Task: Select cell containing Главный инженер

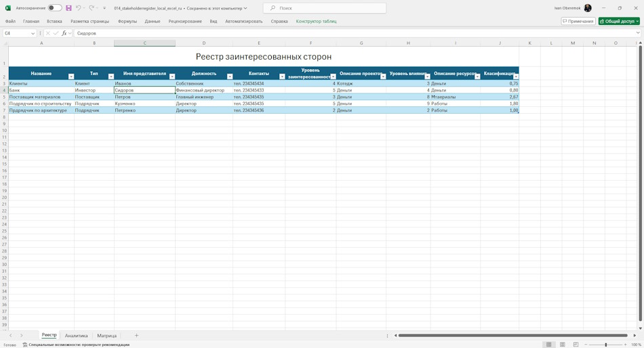Action: coord(204,97)
